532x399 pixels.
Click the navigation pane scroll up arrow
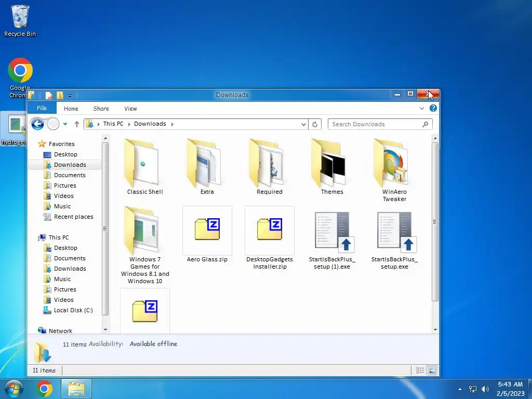105,138
